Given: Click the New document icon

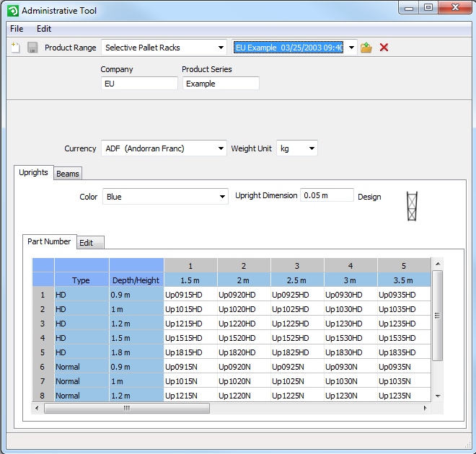Looking at the screenshot, I should click(x=15, y=48).
